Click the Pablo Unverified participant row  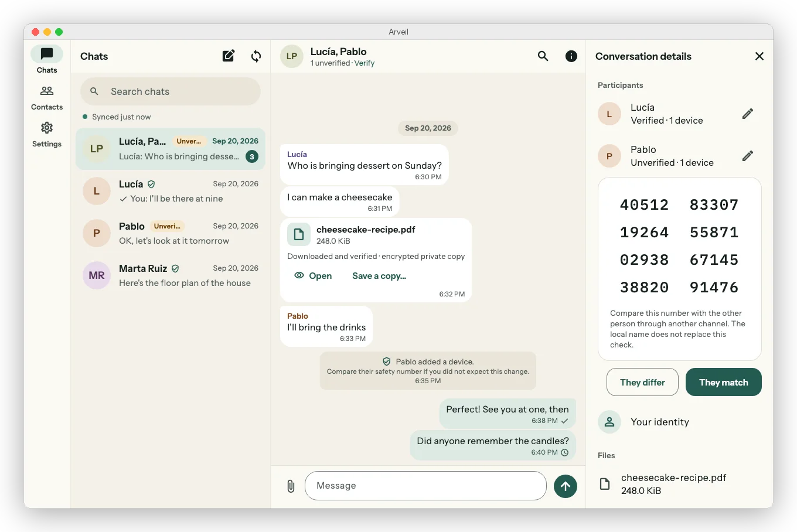pyautogui.click(x=680, y=156)
